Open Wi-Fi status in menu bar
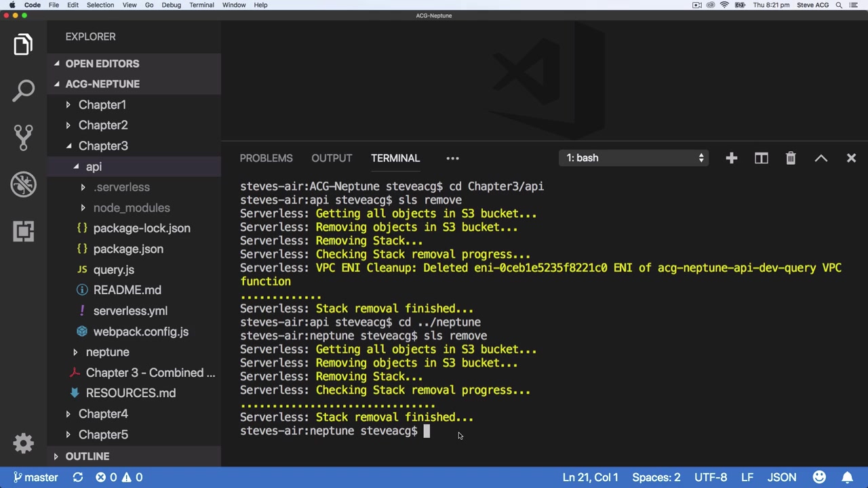This screenshot has width=868, height=488. [724, 5]
